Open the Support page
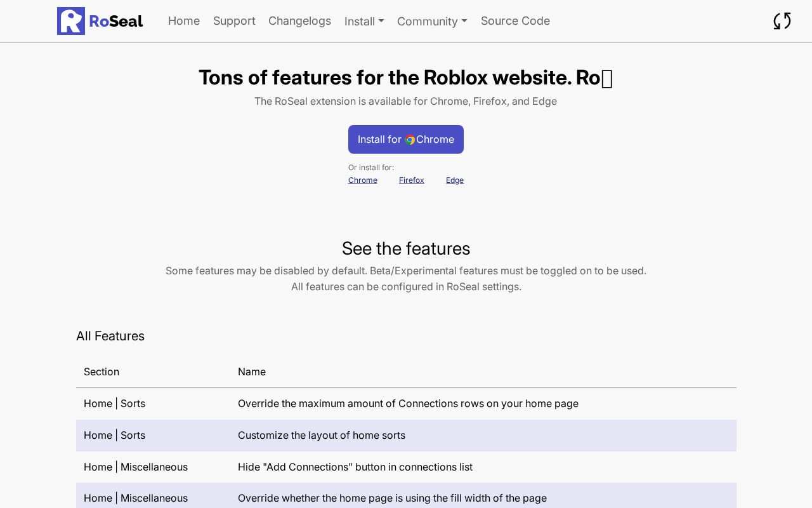The image size is (812, 508). pyautogui.click(x=234, y=21)
